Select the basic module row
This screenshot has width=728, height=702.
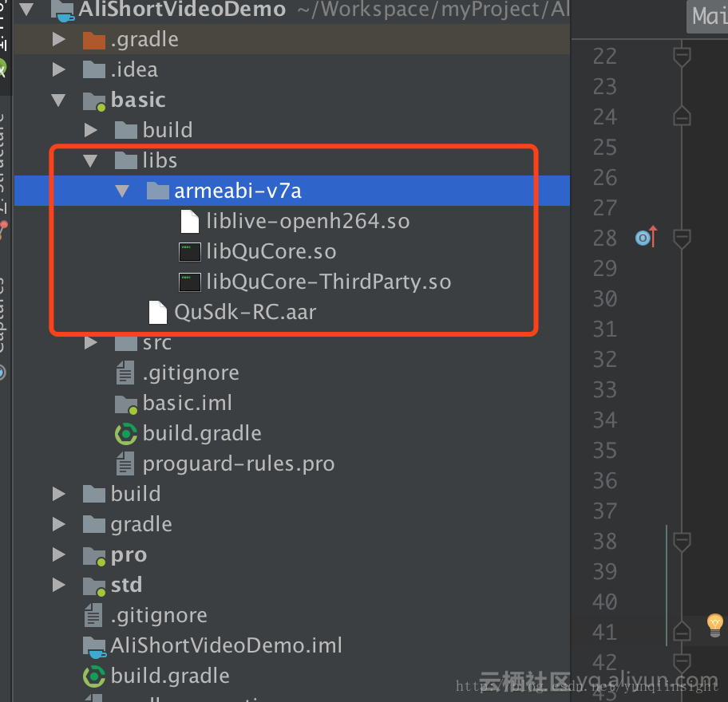point(291,101)
